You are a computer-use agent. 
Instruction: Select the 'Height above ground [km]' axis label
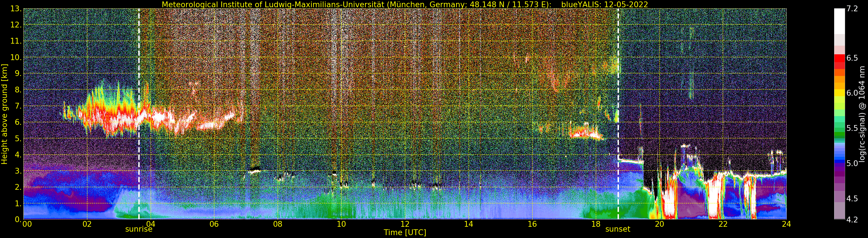pos(4,114)
